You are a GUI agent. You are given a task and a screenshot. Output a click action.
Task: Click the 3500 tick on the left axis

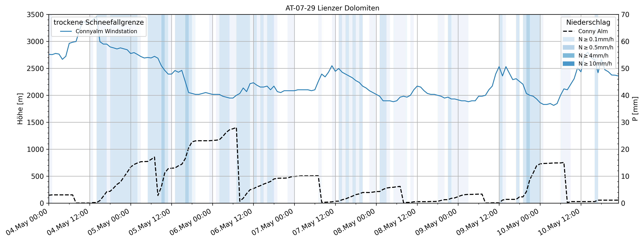click(x=35, y=15)
